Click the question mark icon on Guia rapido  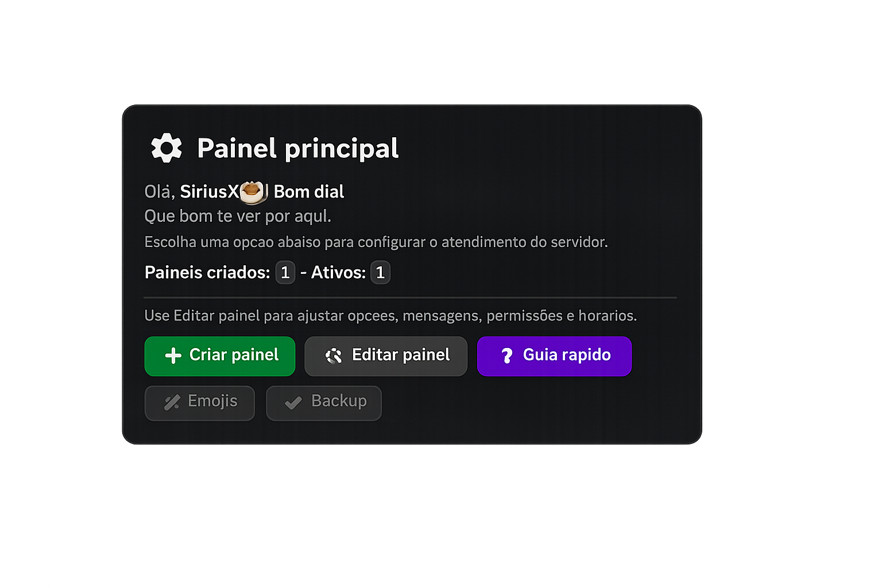(506, 356)
